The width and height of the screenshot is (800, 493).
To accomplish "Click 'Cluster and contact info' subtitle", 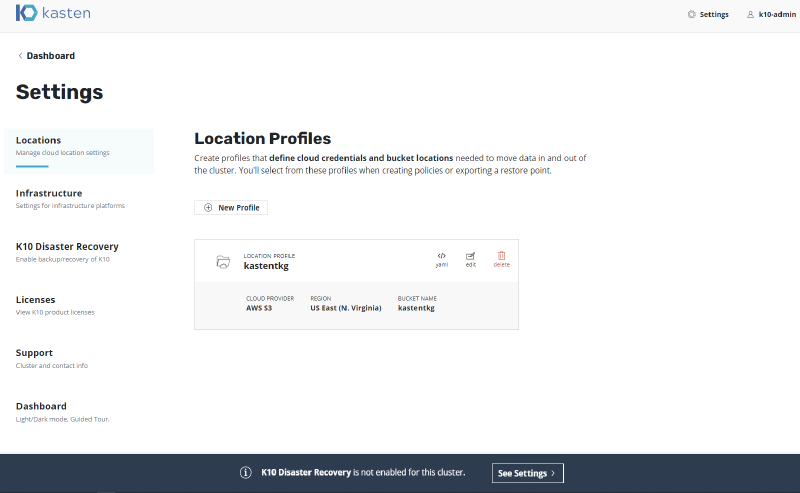I will pyautogui.click(x=52, y=365).
